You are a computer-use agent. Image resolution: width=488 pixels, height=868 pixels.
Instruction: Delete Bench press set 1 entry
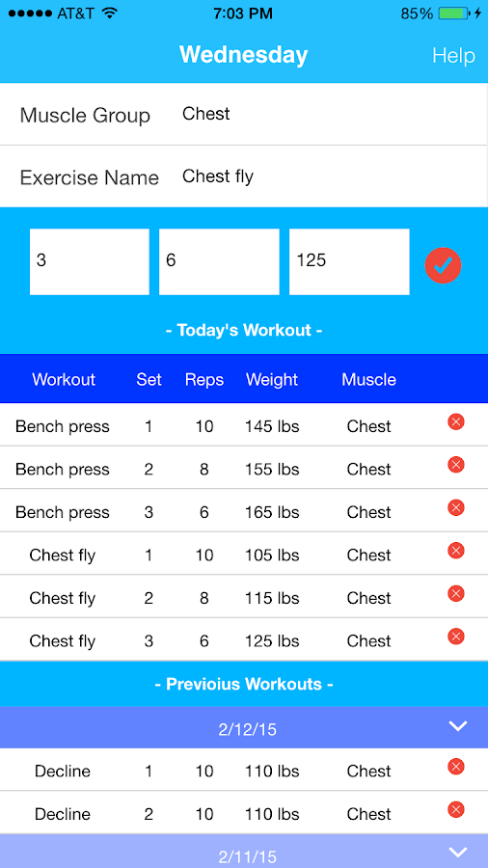455,421
